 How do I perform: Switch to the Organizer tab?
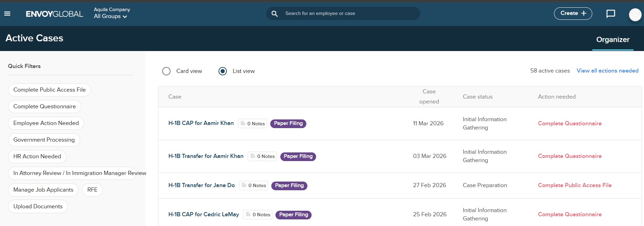click(x=612, y=40)
